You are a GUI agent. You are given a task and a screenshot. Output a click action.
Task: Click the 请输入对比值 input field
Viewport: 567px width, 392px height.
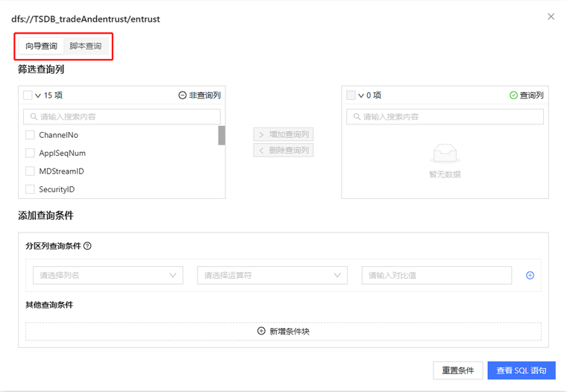point(436,275)
